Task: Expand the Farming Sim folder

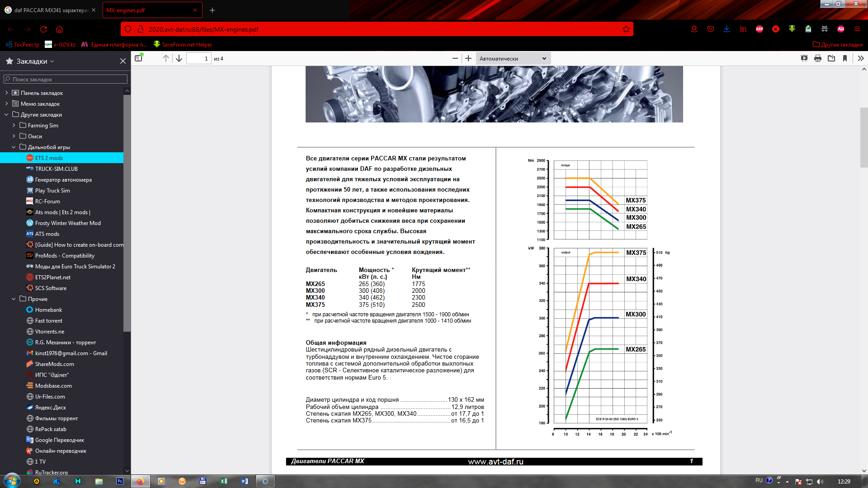Action: point(14,125)
